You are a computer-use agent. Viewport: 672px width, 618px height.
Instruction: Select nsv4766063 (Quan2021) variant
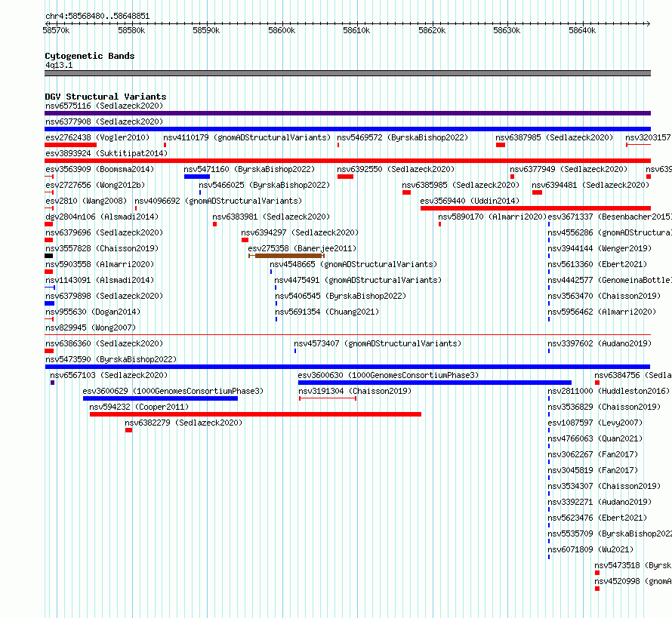[x=595, y=438]
